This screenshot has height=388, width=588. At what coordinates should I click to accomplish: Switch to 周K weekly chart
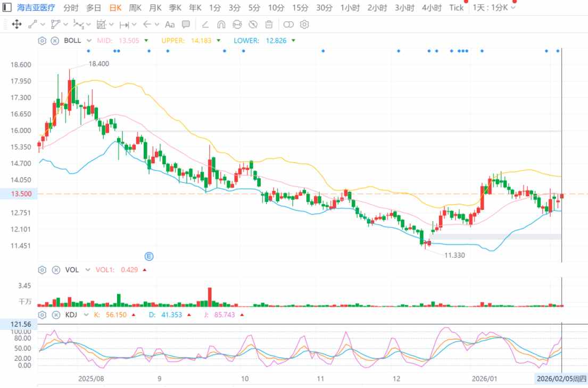(135, 7)
